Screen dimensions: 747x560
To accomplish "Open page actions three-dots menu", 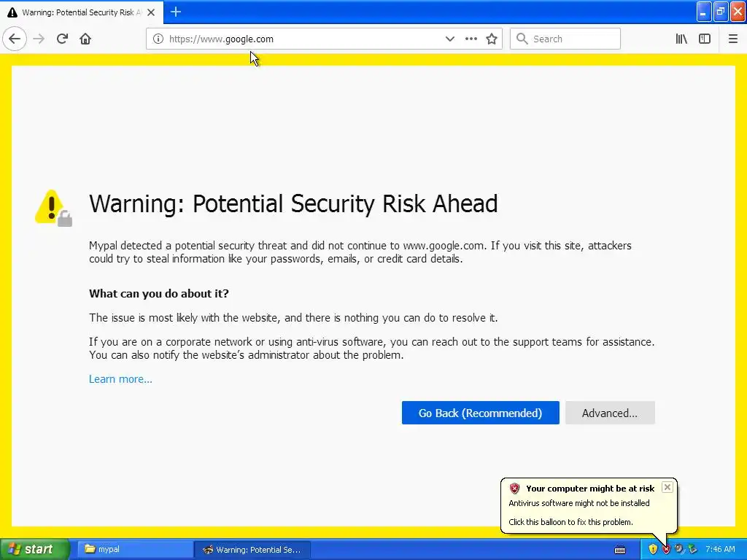I will 471,39.
